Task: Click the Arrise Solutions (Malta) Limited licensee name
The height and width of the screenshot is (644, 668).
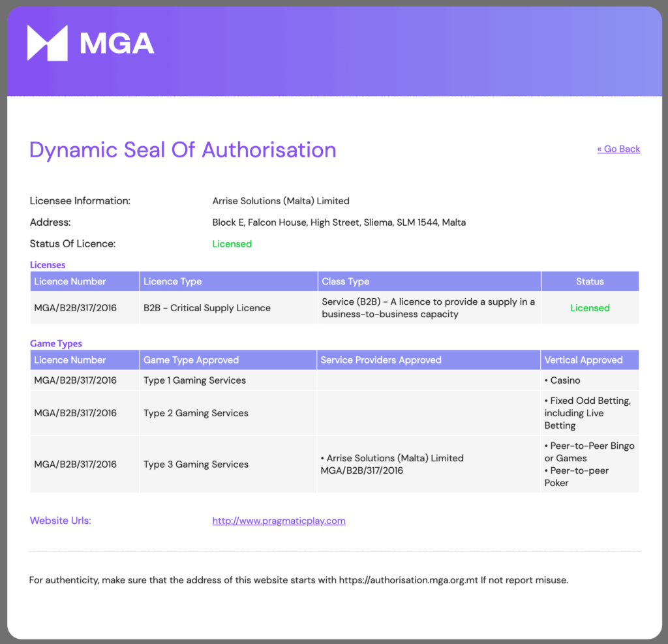Action: coord(281,201)
